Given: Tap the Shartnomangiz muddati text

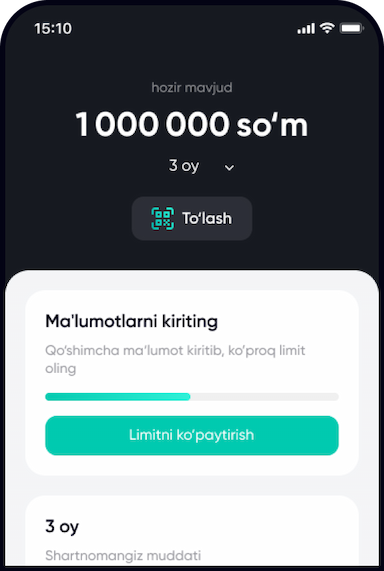Looking at the screenshot, I should click(123, 556).
